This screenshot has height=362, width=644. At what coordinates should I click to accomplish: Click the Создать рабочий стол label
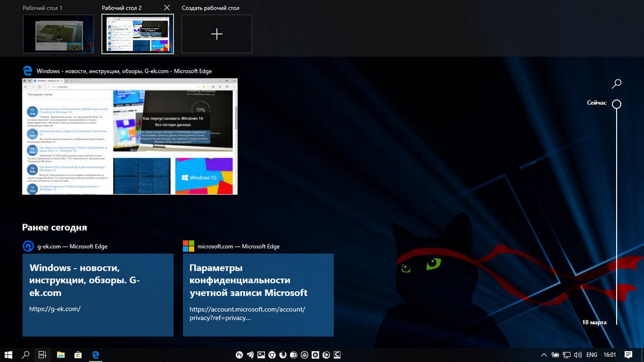pos(210,8)
